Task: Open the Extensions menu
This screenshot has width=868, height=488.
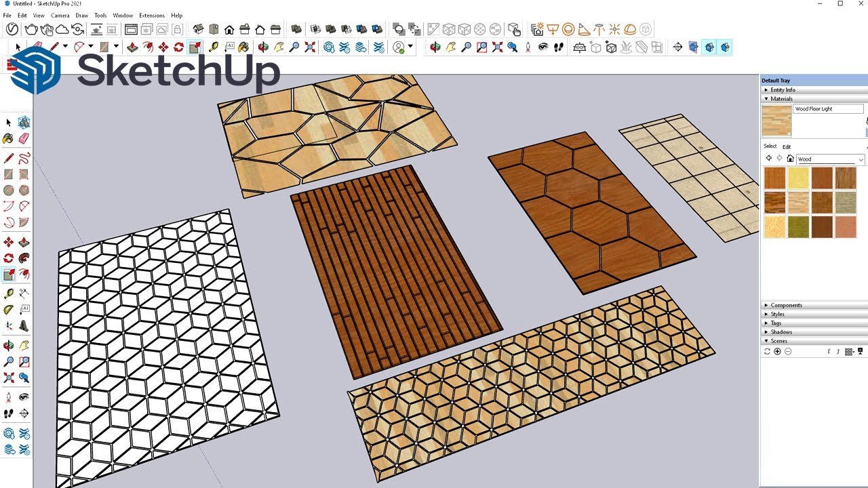Action: pyautogui.click(x=152, y=15)
